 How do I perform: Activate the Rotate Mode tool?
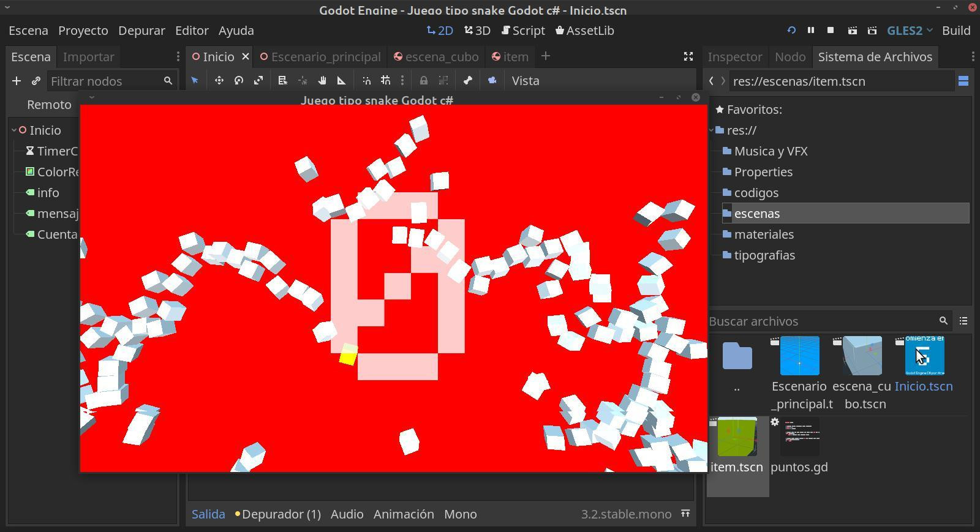tap(239, 81)
